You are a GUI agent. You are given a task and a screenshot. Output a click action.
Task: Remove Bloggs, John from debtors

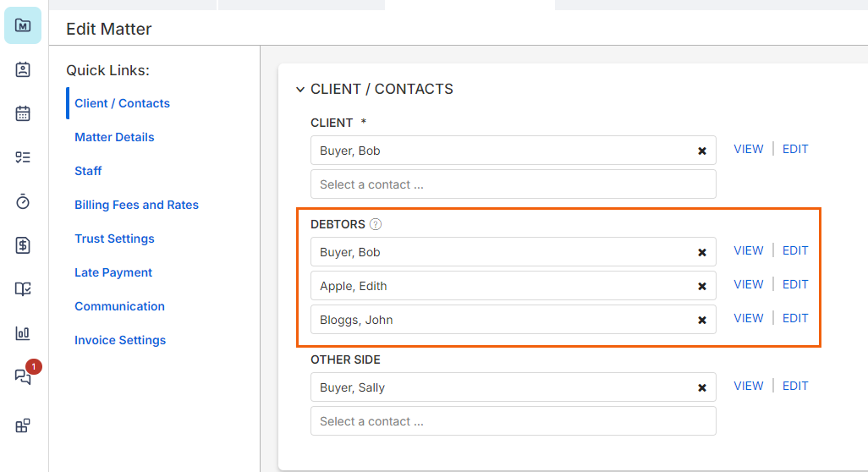tap(701, 320)
